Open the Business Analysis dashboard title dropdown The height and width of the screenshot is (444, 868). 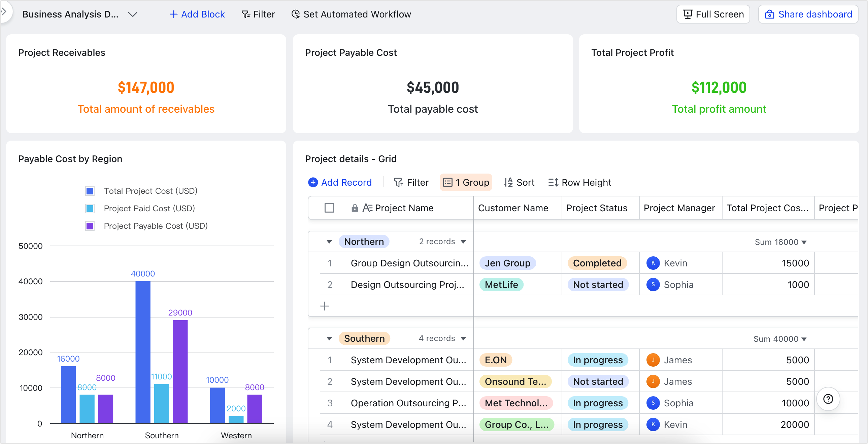click(132, 14)
